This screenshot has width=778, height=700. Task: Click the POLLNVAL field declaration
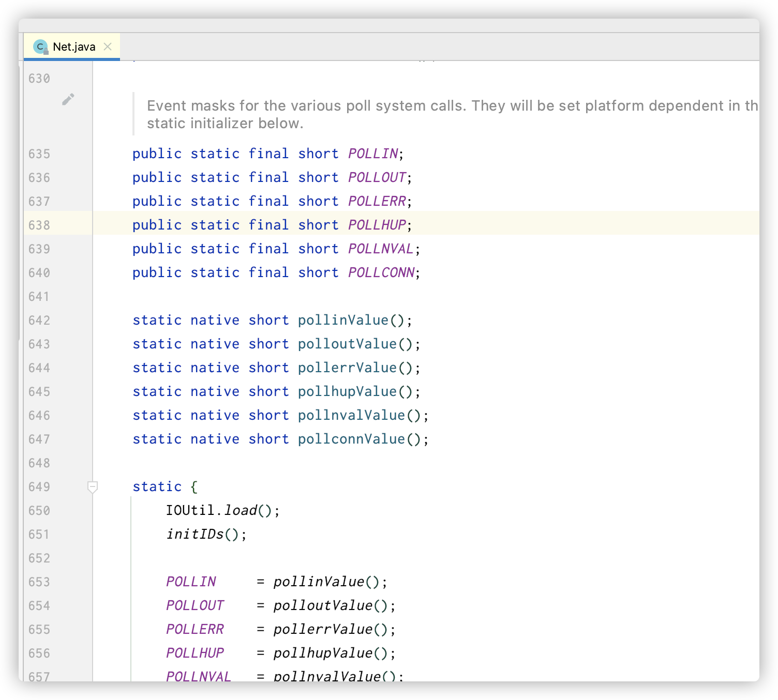click(381, 249)
